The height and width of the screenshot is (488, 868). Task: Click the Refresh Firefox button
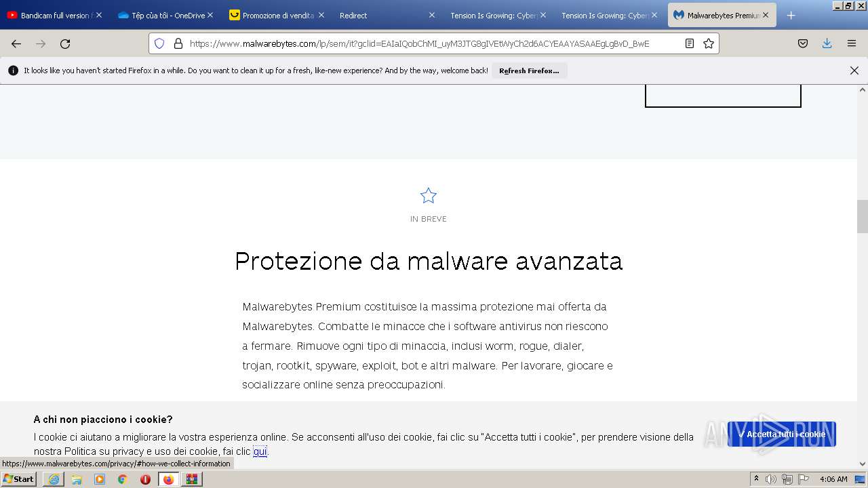coord(529,70)
